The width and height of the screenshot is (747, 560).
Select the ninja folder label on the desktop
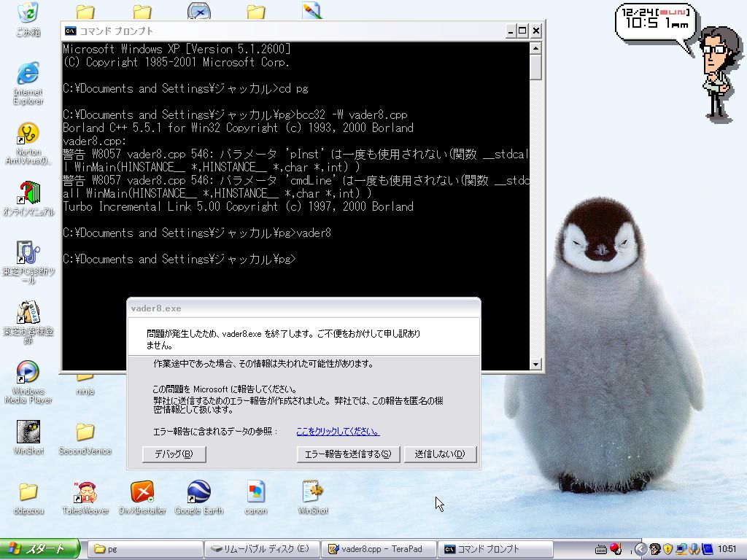coord(85,391)
